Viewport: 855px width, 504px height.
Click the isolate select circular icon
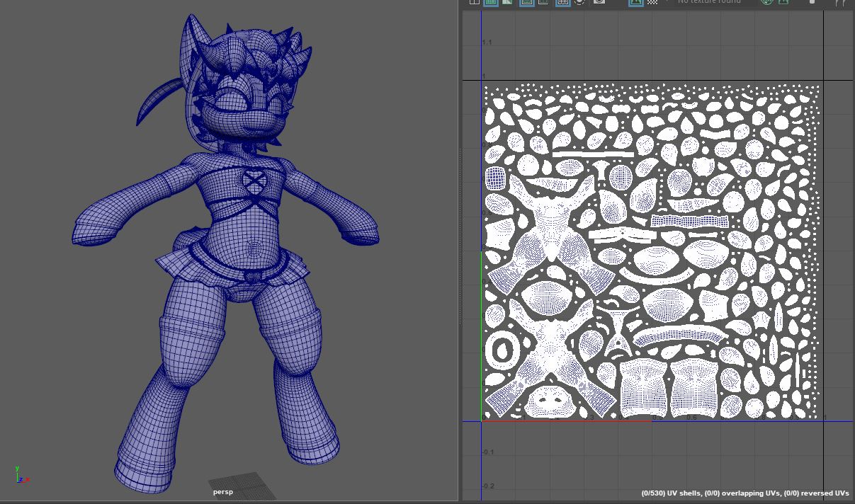[579, 2]
